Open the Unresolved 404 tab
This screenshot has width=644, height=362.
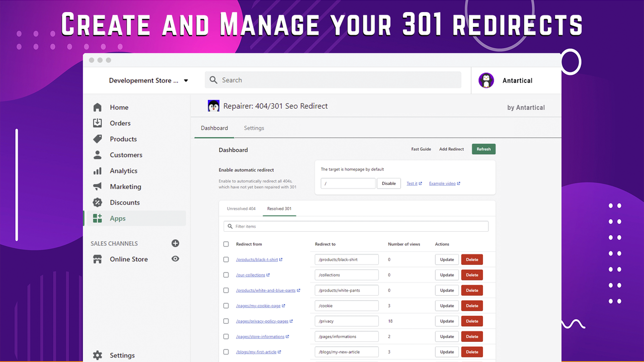pyautogui.click(x=241, y=208)
